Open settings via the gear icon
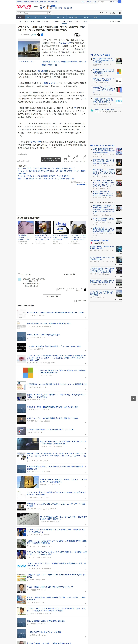The width and height of the screenshot is (138, 644). 120,13
